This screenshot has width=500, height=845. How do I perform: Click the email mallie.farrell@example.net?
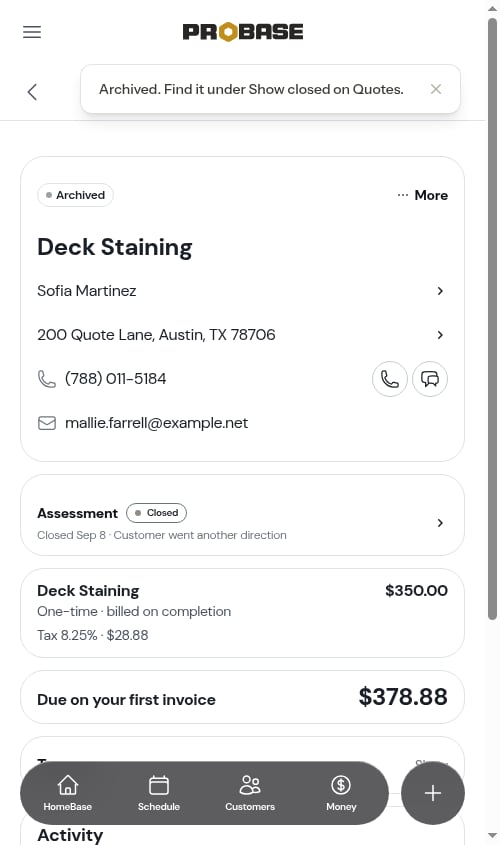pos(156,423)
